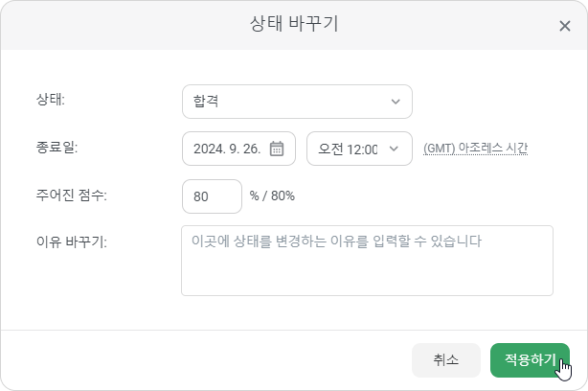Click the 상태: field label

coord(50,100)
